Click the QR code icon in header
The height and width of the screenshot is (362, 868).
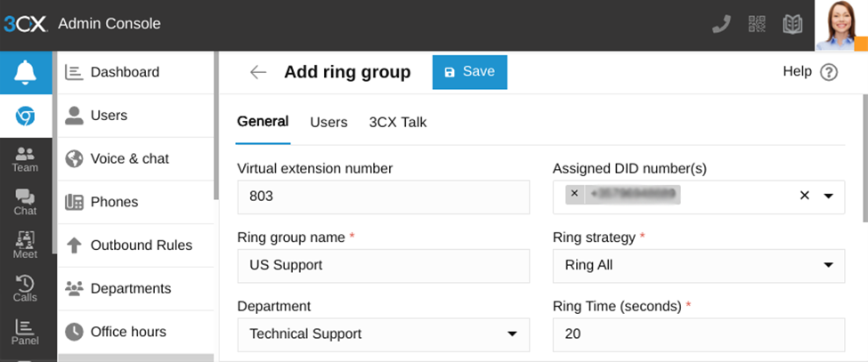point(757,24)
